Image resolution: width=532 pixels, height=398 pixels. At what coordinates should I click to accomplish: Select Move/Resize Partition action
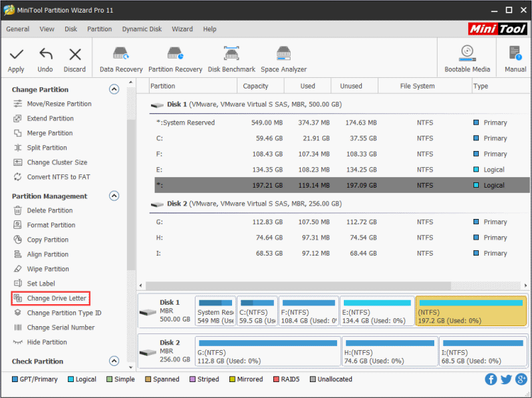click(x=53, y=104)
